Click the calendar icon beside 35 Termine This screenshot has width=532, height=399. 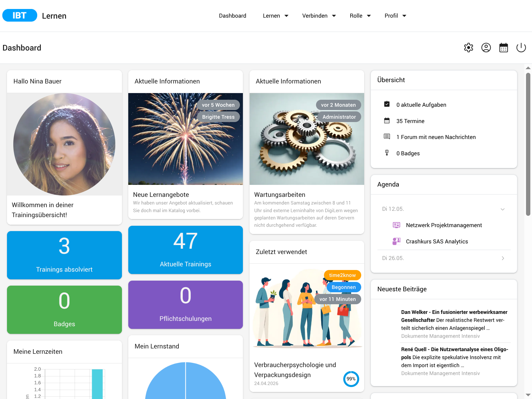[387, 121]
